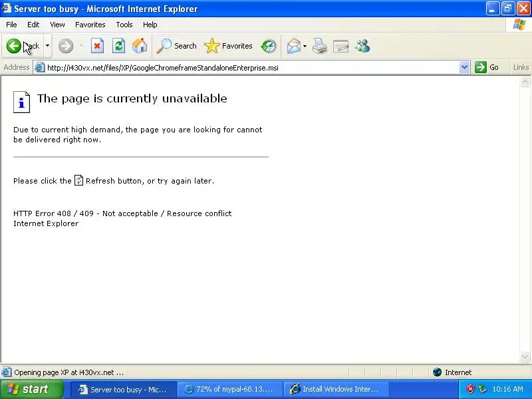
Task: Open the History clock icon
Action: click(x=269, y=46)
